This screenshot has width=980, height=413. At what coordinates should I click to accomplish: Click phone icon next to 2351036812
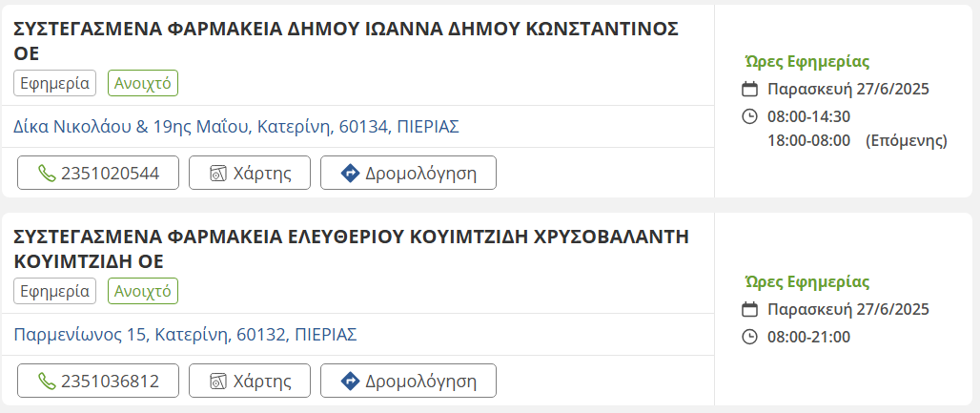47,382
